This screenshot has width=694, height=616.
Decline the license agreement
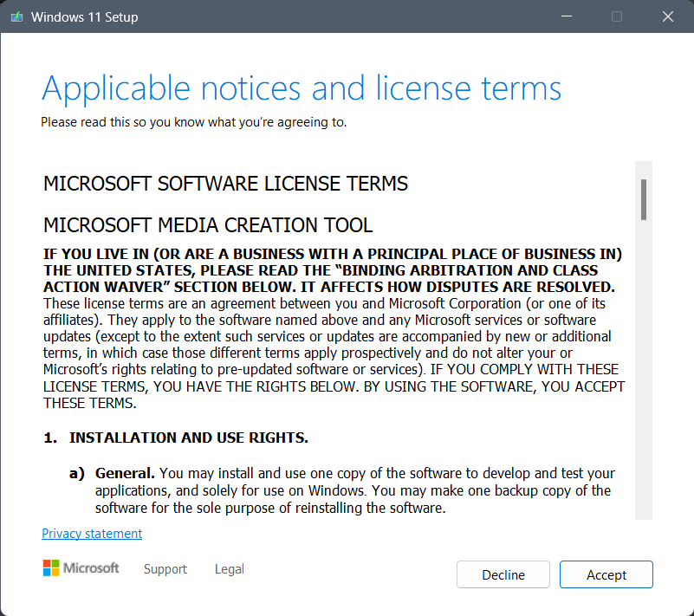tap(503, 574)
